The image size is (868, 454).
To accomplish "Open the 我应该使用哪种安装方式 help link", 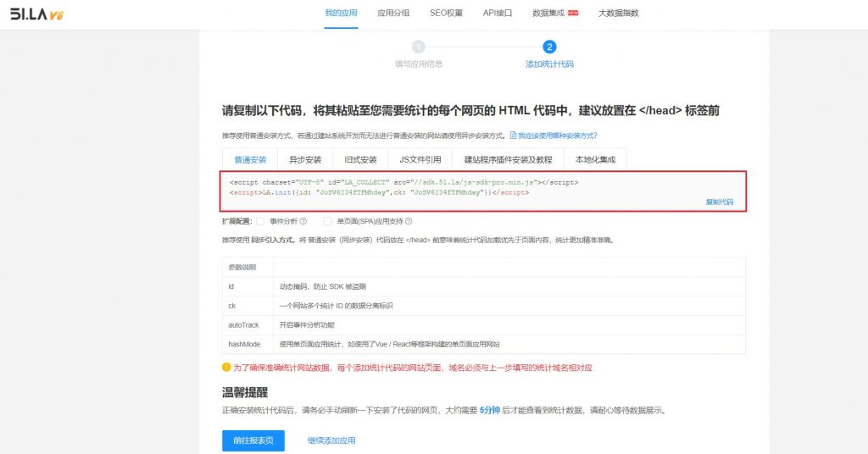I will coord(558,136).
